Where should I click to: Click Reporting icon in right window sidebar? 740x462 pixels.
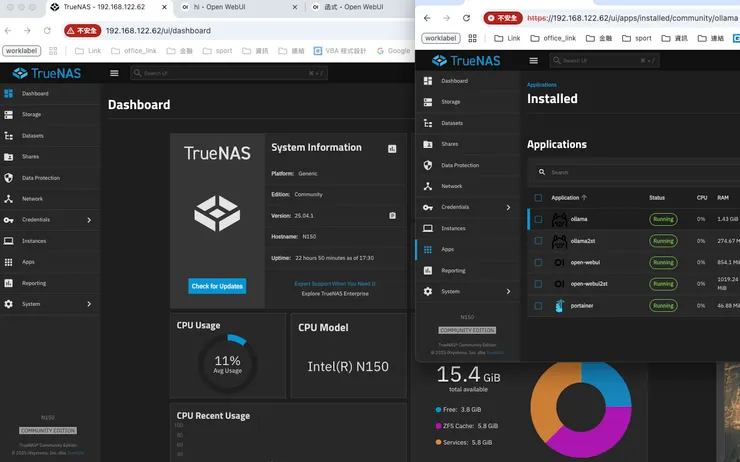[x=428, y=270]
